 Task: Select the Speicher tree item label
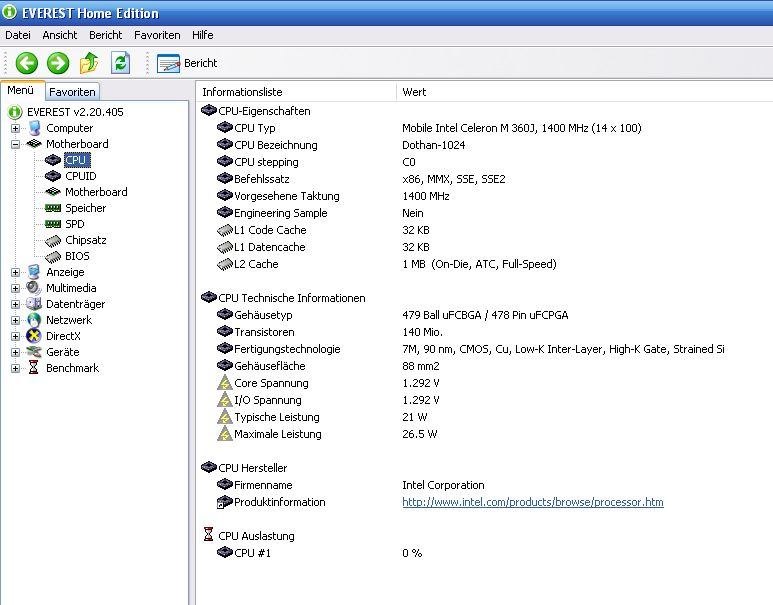(x=86, y=208)
